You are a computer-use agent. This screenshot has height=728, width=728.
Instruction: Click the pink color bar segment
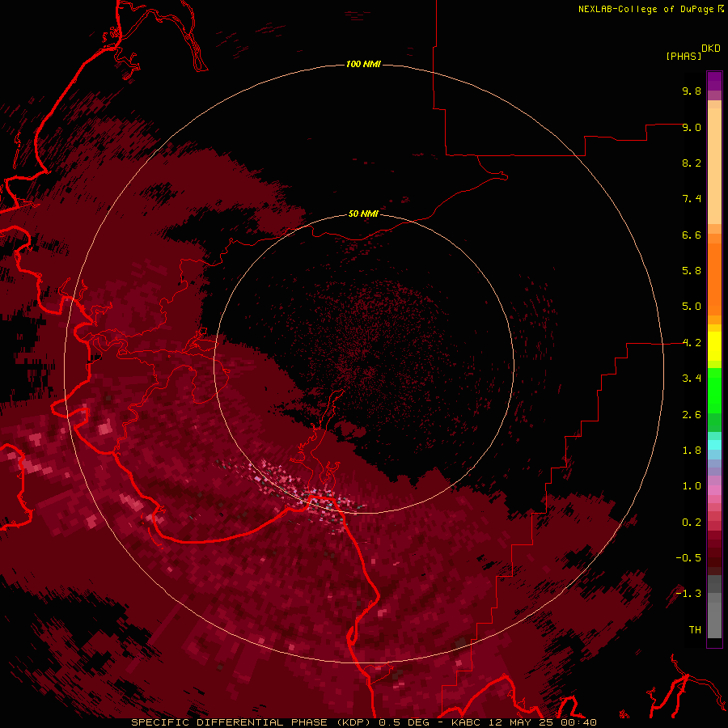point(714,490)
